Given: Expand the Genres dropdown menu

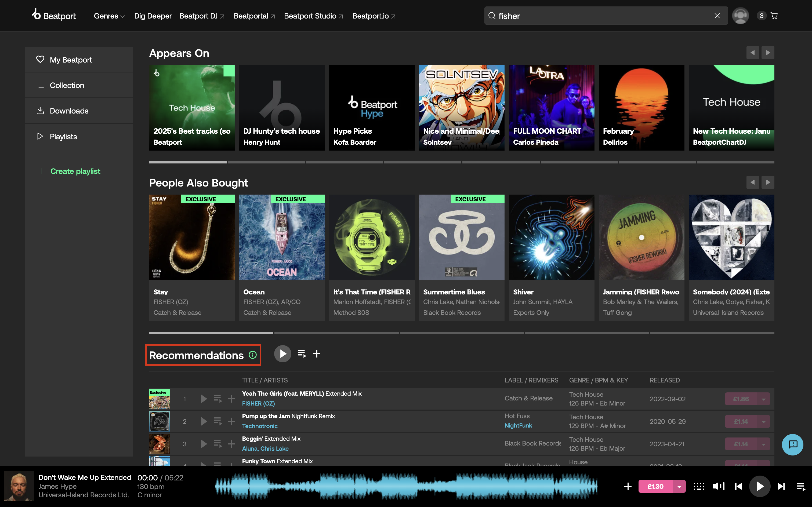Looking at the screenshot, I should tap(109, 16).
